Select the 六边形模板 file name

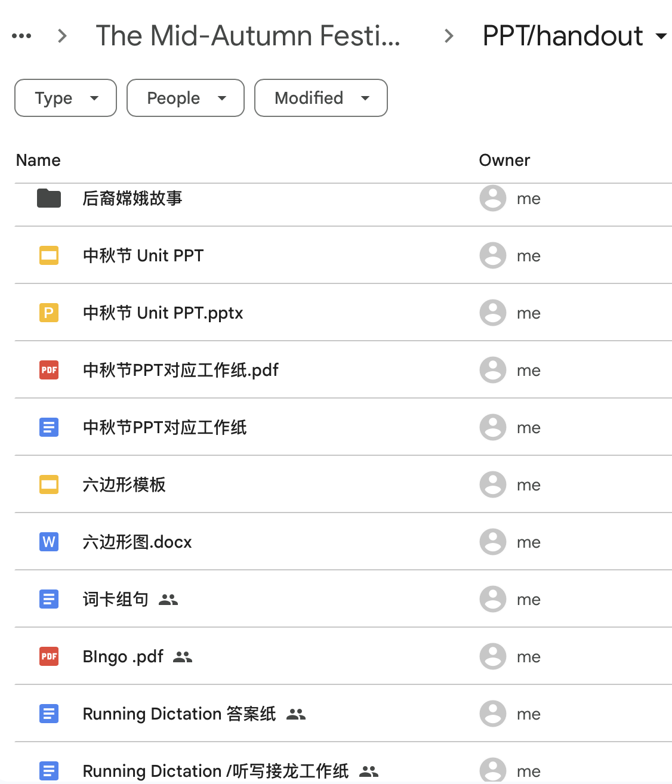click(124, 484)
